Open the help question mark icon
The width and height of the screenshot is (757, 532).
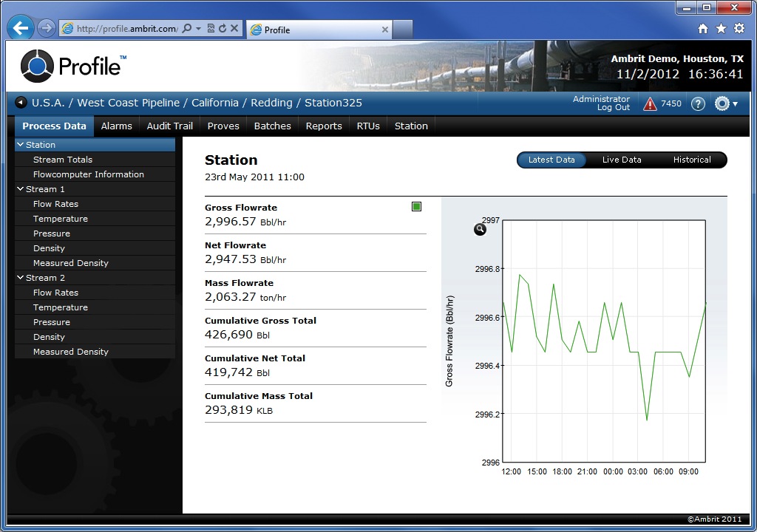[698, 103]
